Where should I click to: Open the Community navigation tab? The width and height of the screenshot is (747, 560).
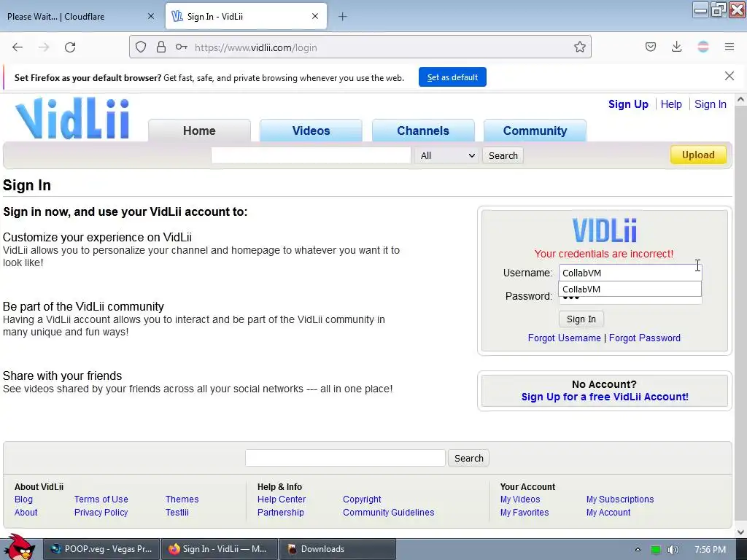[535, 131]
